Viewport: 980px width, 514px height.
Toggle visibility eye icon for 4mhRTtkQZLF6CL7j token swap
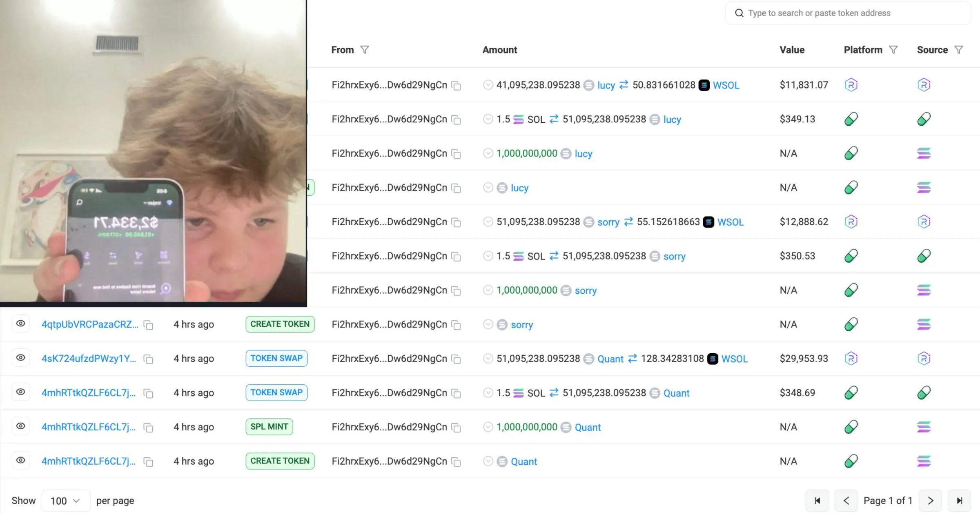coord(20,392)
